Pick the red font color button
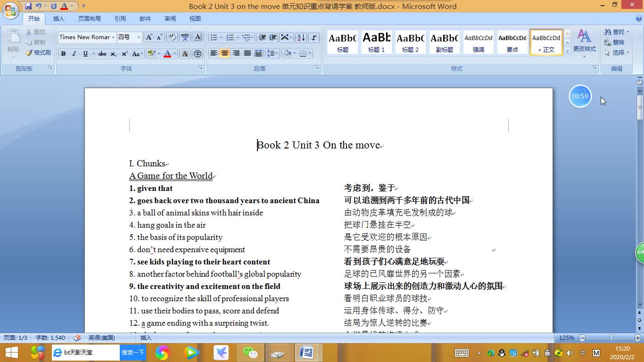The height and width of the screenshot is (362, 644). click(x=167, y=54)
